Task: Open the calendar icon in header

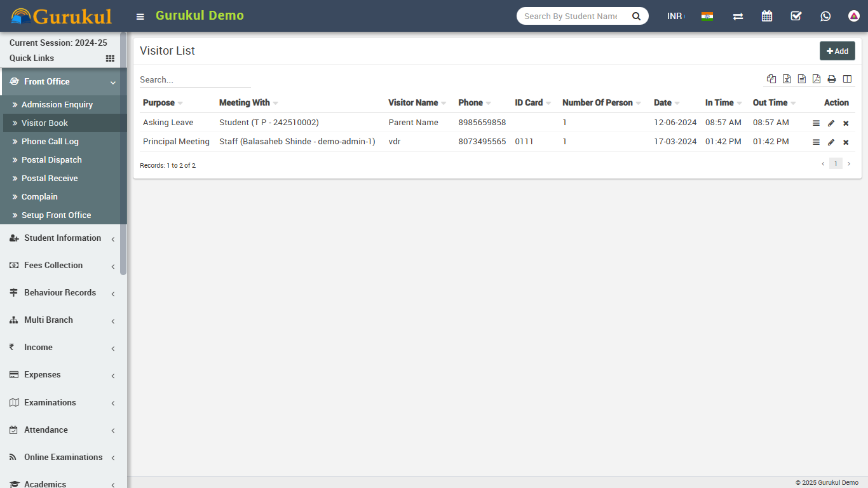Action: pos(767,16)
